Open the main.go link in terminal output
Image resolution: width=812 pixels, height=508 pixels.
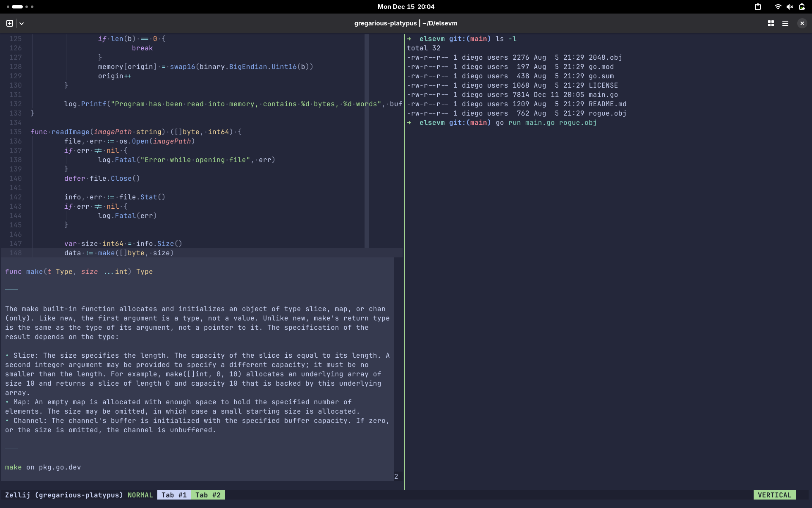click(540, 123)
